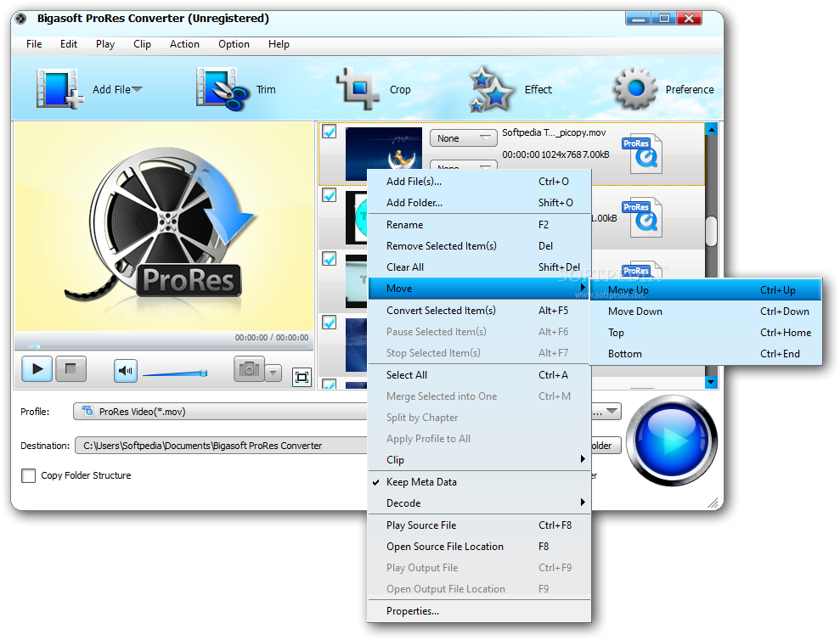The width and height of the screenshot is (840, 640).
Task: Click the Add File film icon
Action: [59, 89]
